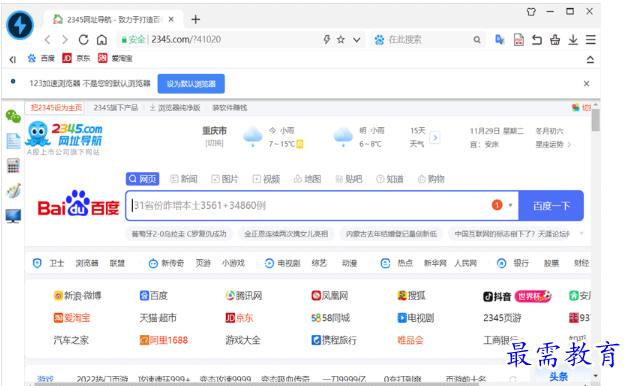Open the browser main menu
The height and width of the screenshot is (386, 628).
(x=591, y=40)
